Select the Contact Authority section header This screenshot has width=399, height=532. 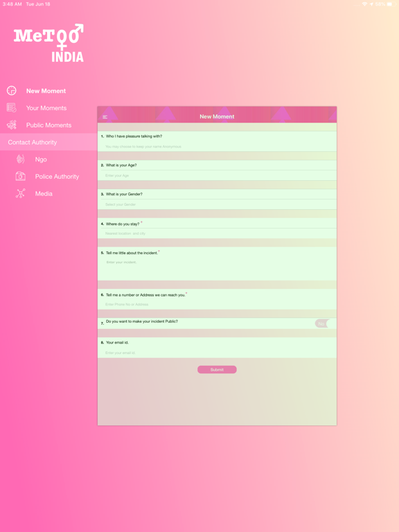(48, 142)
